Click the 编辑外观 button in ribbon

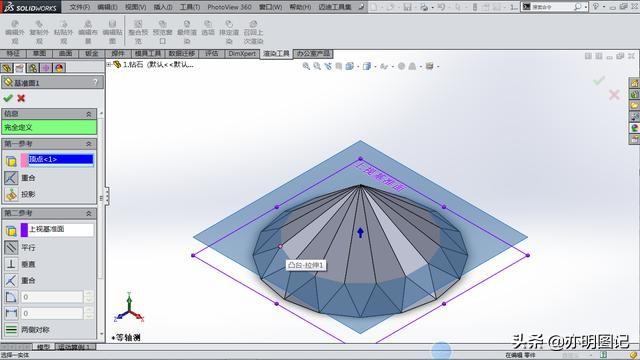click(x=15, y=32)
